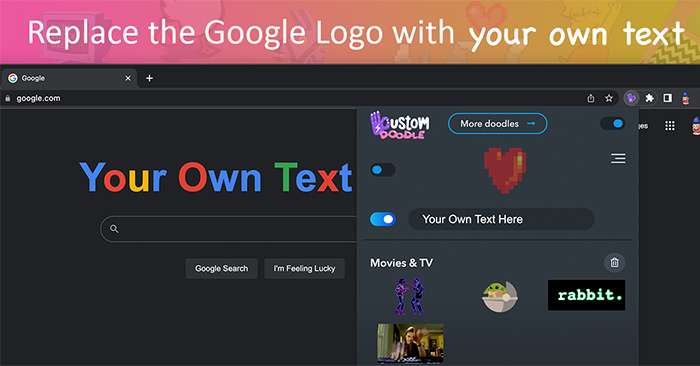Click the Your Own Text logo
This screenshot has width=700, height=366.
(x=217, y=177)
